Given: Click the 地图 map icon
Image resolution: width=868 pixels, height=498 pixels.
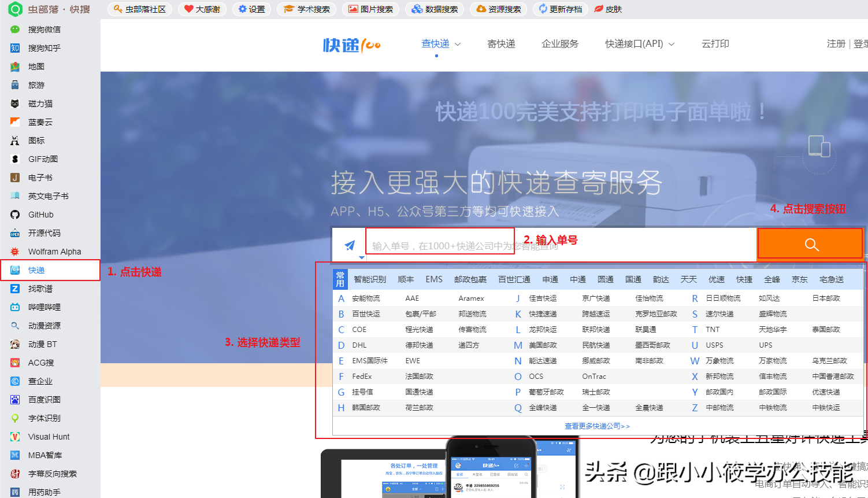Looking at the screenshot, I should click(15, 67).
